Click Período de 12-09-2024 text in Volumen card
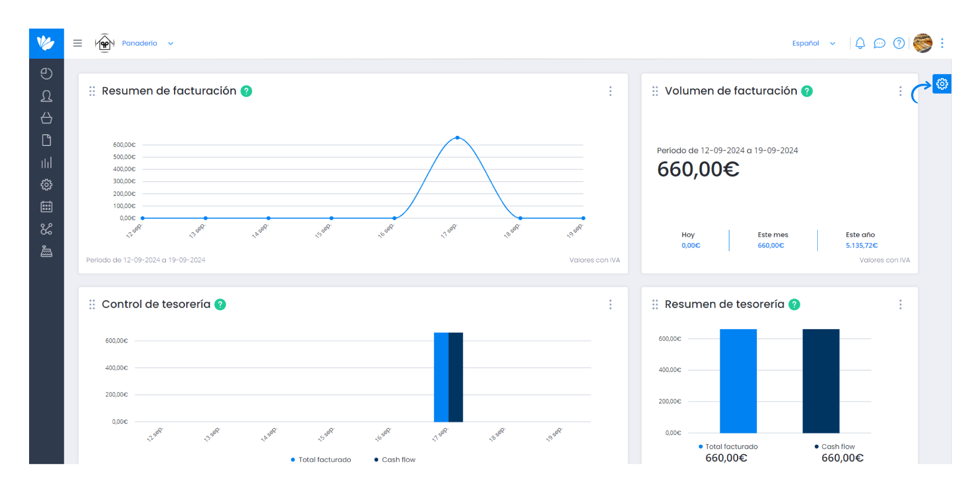Viewport: 980px width, 492px height. 727,151
